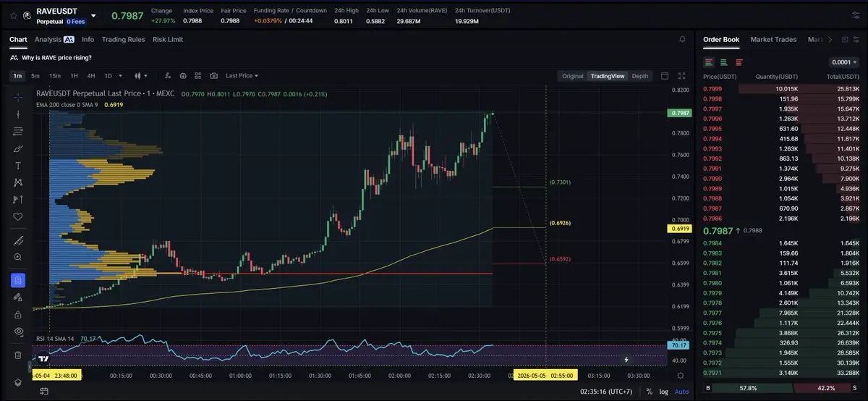The image size is (868, 401).
Task: Open the Last Price dropdown
Action: 242,75
